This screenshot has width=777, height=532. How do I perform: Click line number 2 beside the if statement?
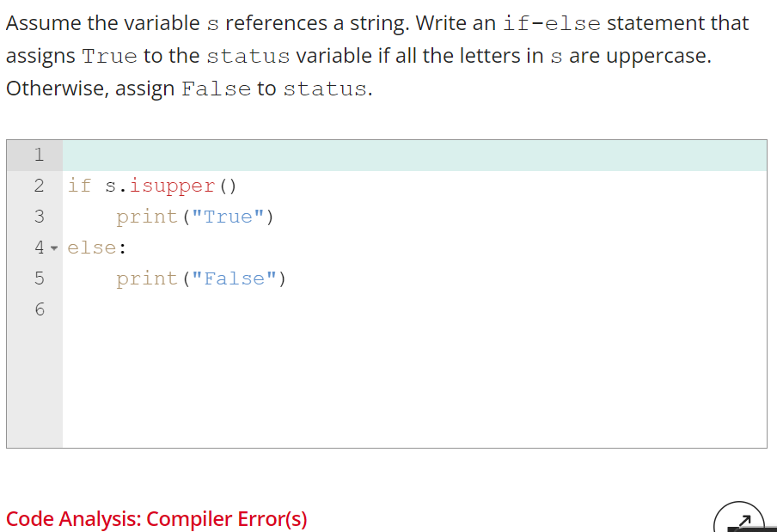(39, 186)
